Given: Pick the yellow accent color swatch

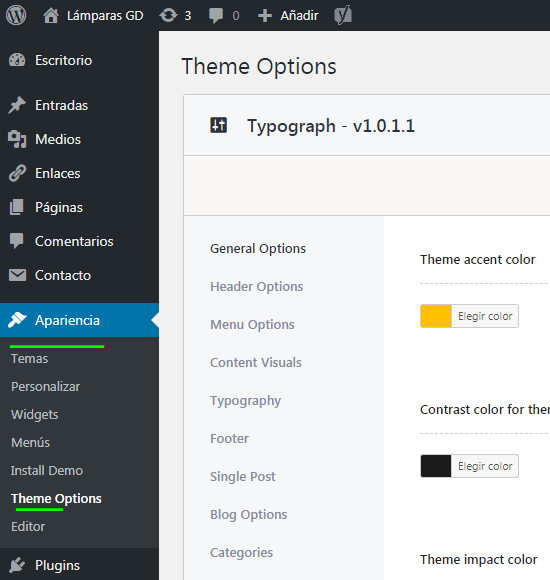Looking at the screenshot, I should [x=436, y=316].
